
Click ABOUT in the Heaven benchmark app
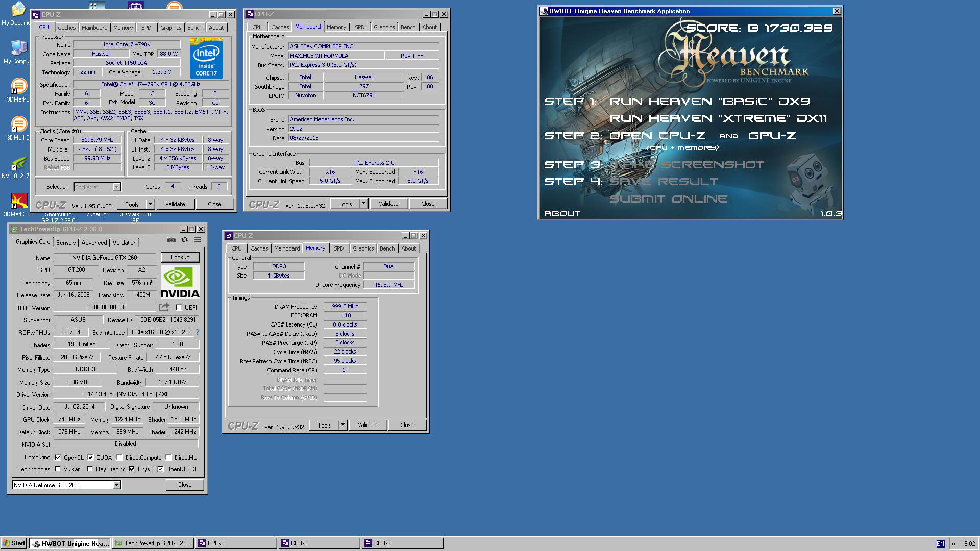click(562, 214)
